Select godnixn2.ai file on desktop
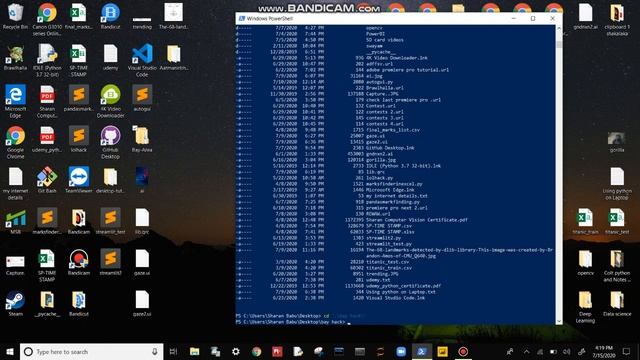The height and width of the screenshot is (360, 640). [585, 16]
